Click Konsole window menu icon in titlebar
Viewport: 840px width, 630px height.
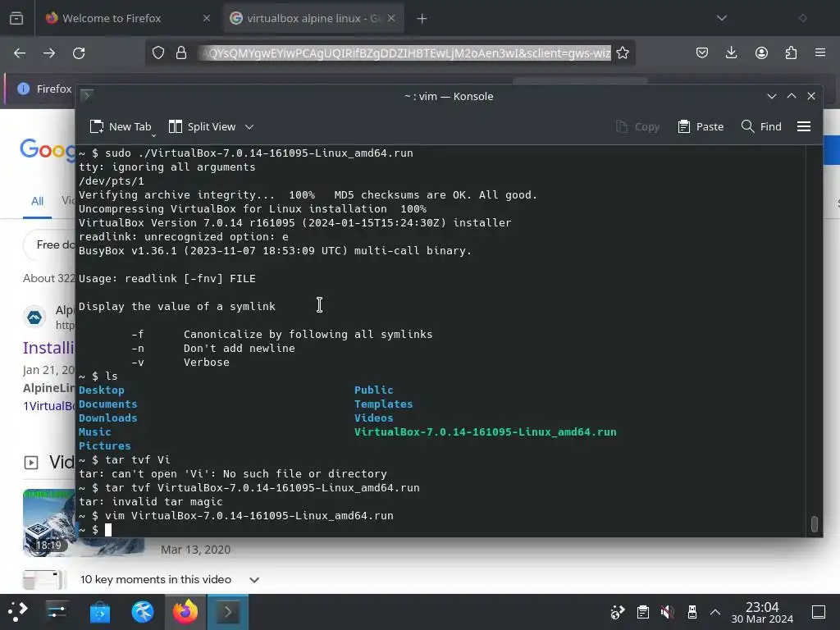click(x=87, y=96)
